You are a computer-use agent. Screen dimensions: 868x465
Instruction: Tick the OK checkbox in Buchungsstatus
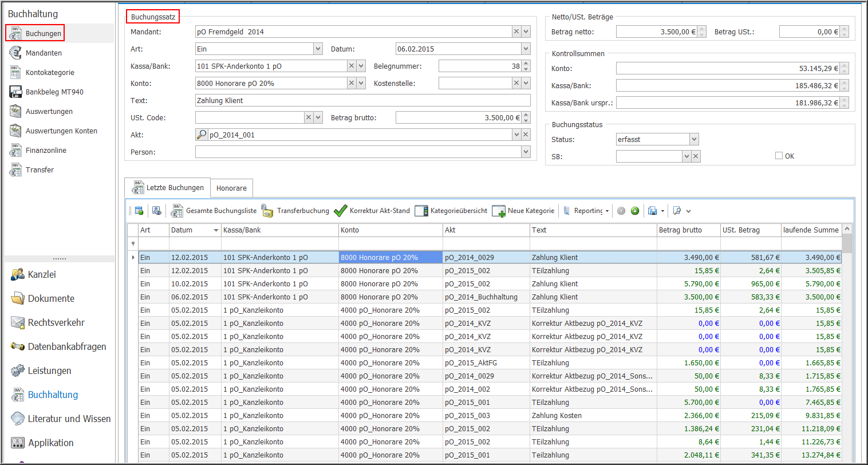(779, 156)
